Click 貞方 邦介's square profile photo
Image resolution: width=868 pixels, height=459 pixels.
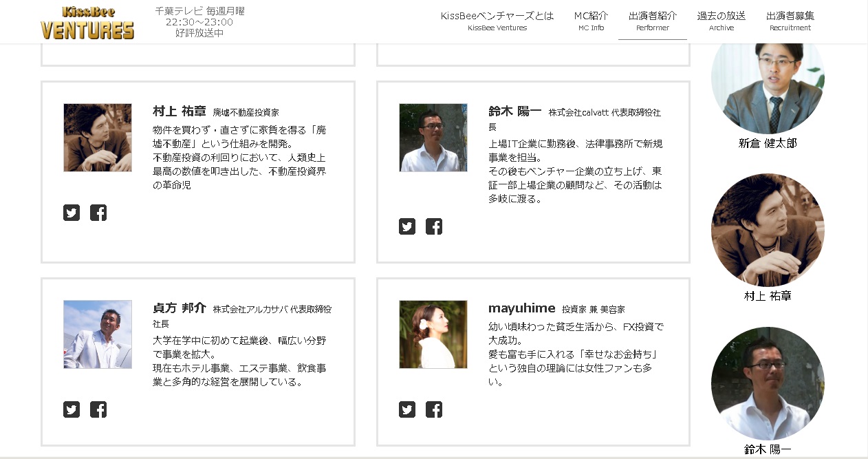pyautogui.click(x=98, y=334)
